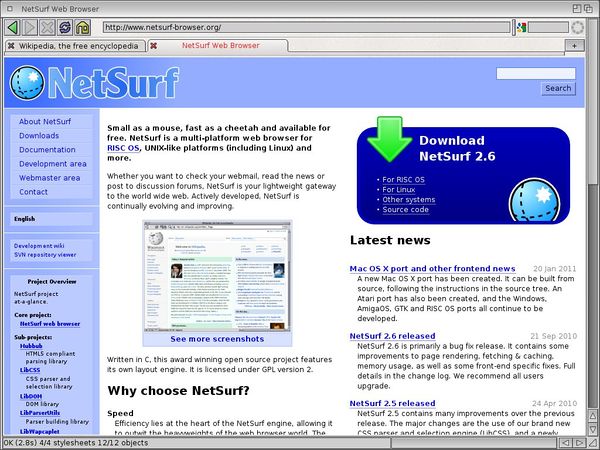Image resolution: width=600 pixels, height=450 pixels.
Task: Open a new tab with the plus button
Action: coord(576,46)
